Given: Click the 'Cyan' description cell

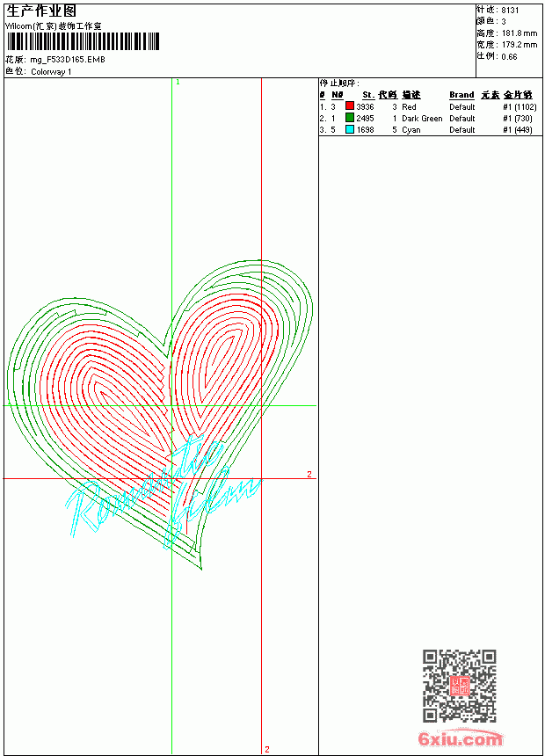Looking at the screenshot, I should click(411, 130).
